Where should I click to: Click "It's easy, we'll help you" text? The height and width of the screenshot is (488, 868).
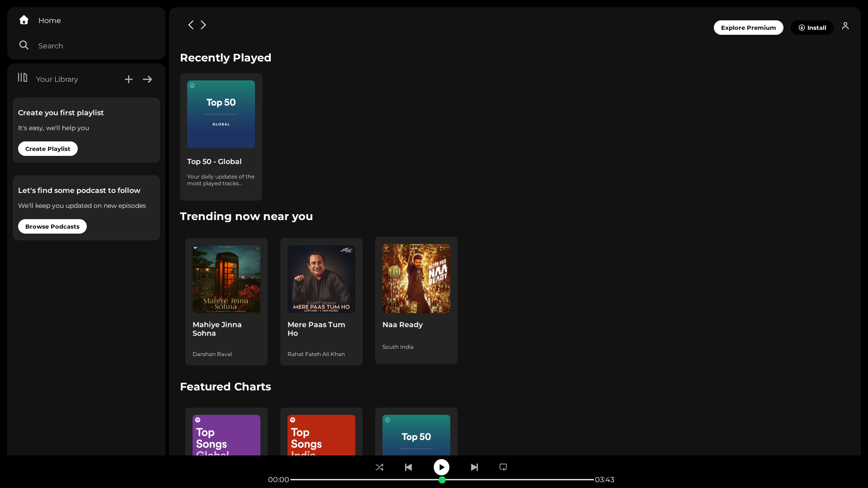(x=53, y=128)
